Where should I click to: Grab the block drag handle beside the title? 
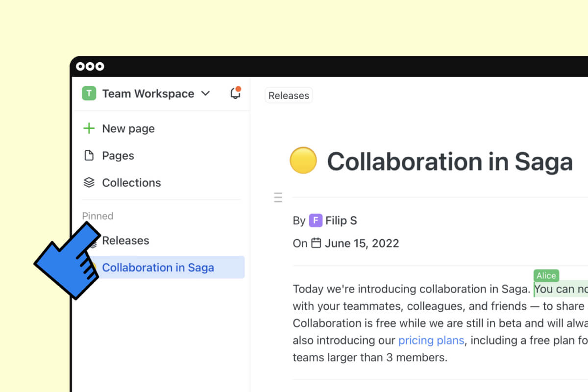pos(278,197)
